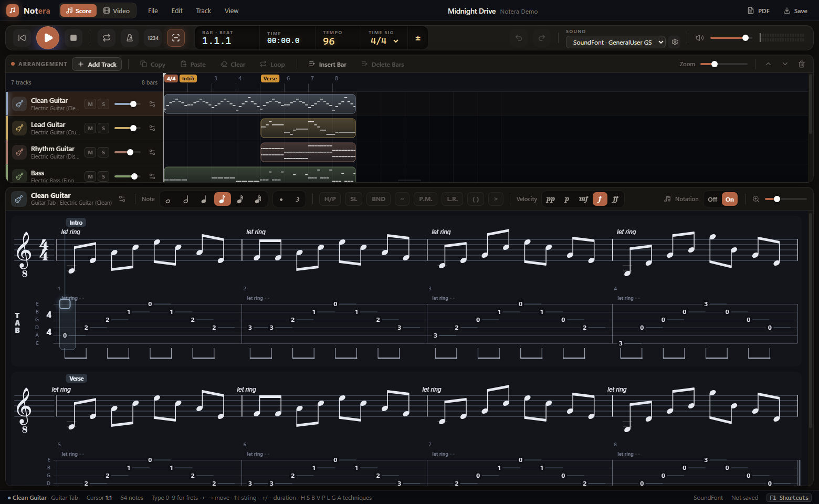Open Lead Guitar track settings sliders icon
Screen dimensions: 819x504
pyautogui.click(x=152, y=128)
